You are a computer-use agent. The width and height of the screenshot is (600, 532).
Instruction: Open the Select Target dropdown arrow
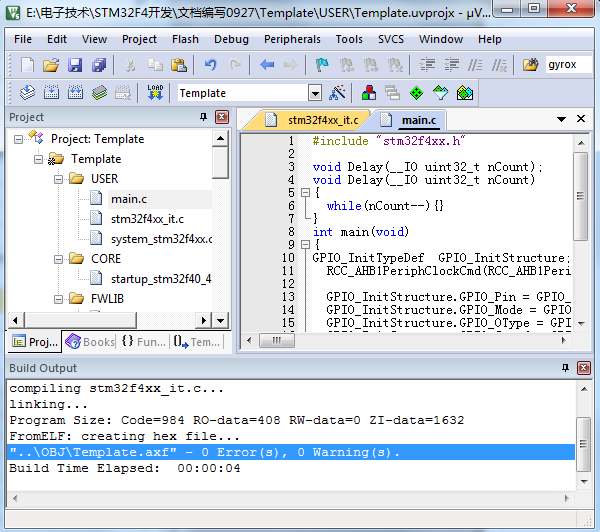click(x=315, y=93)
